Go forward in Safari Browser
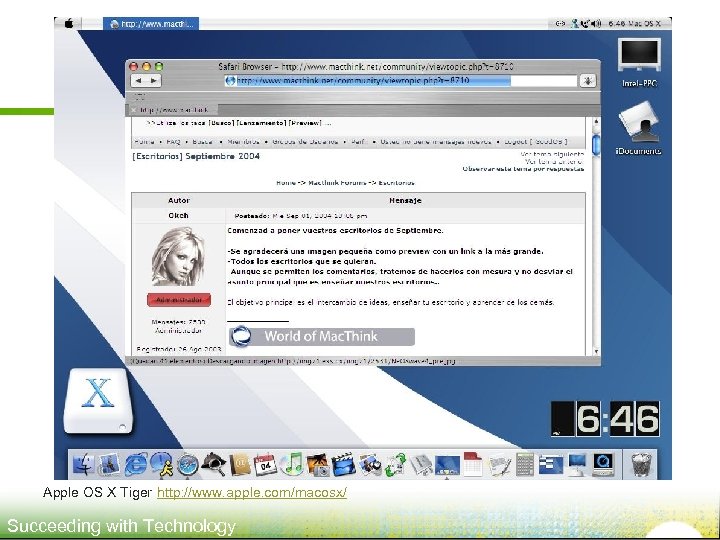Screen dimensions: 720x540 point(154,81)
